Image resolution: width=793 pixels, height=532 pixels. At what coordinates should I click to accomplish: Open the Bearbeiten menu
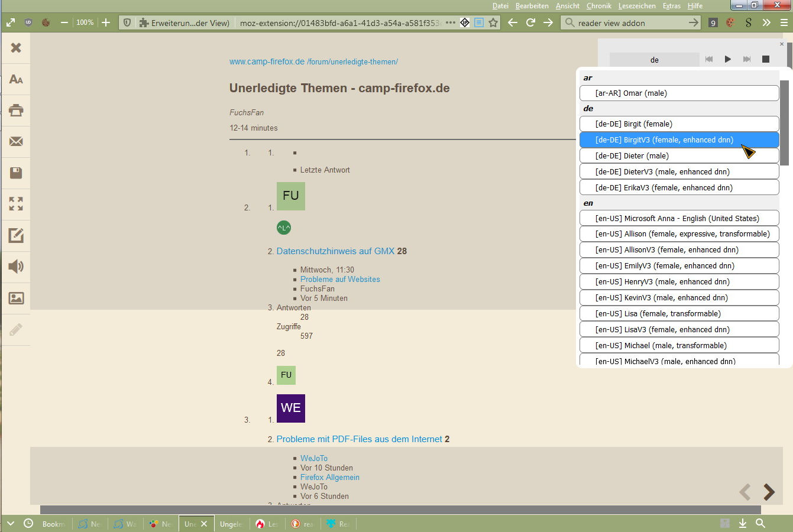pos(532,6)
